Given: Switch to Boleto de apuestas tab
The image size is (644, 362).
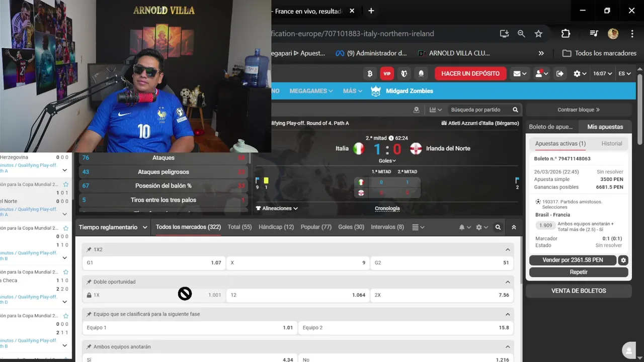Looking at the screenshot, I should (551, 127).
